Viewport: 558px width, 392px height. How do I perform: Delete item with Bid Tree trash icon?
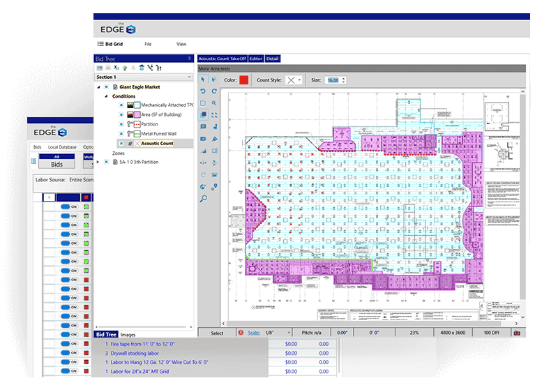[142, 68]
